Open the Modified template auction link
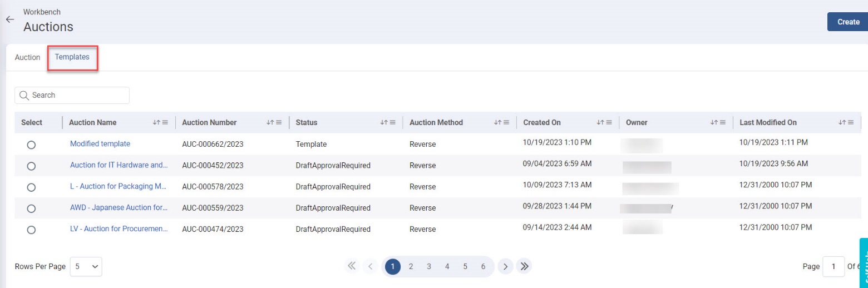 pos(100,144)
